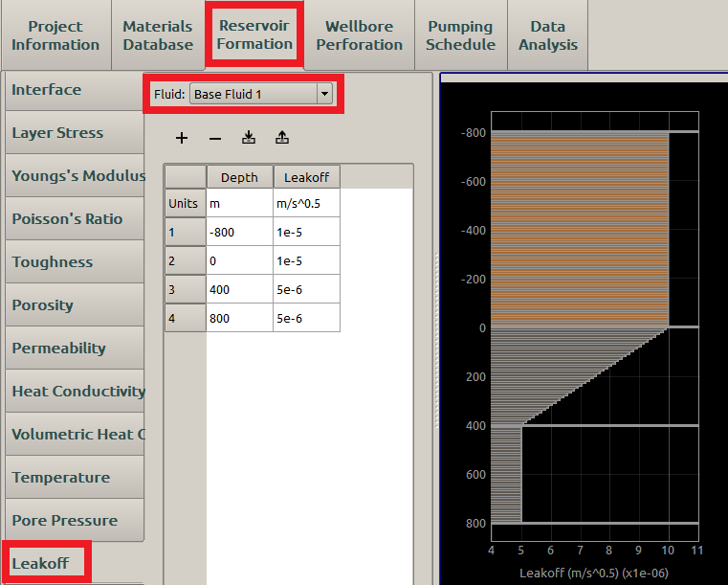Image resolution: width=728 pixels, height=585 pixels.
Task: Select the Base Fluid 1 combo box
Action: click(261, 94)
